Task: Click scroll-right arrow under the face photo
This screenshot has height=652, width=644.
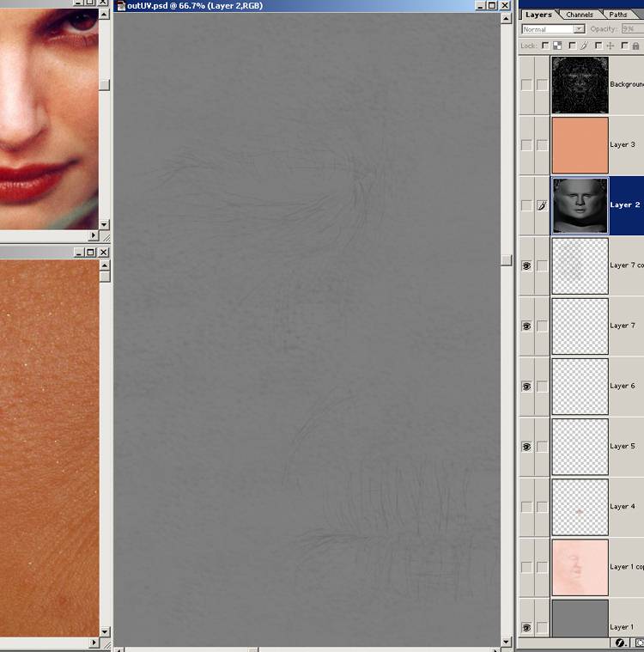Action: pyautogui.click(x=94, y=235)
